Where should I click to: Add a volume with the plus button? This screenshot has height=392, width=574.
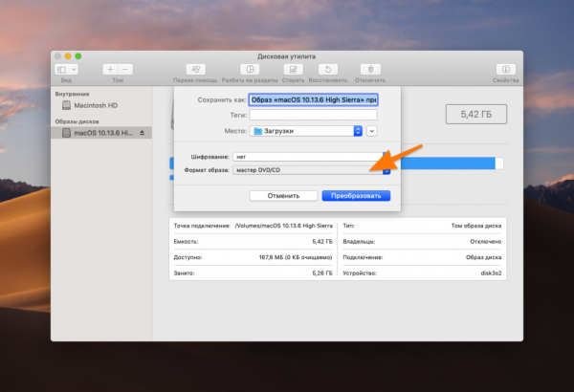[110, 69]
